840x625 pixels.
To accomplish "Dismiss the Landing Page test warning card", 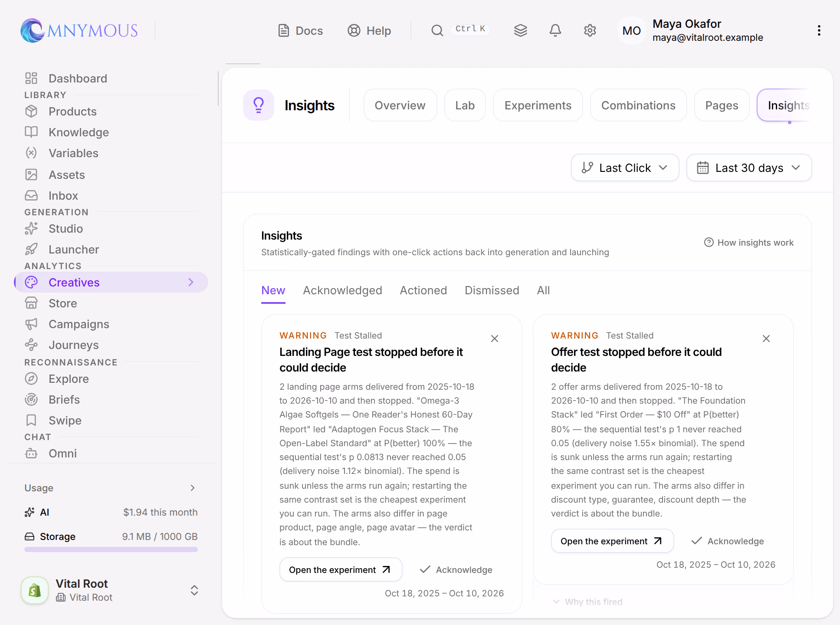I will point(495,339).
